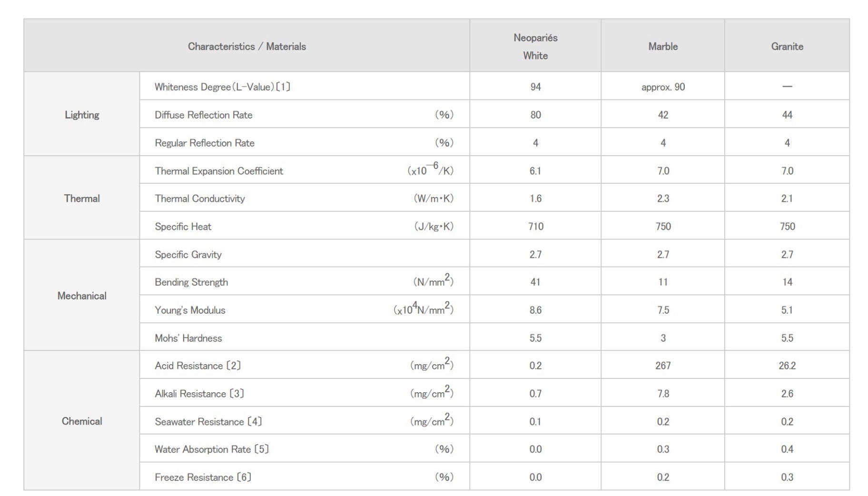Click the Chemical category cell
This screenshot has height=496, width=868.
point(82,421)
